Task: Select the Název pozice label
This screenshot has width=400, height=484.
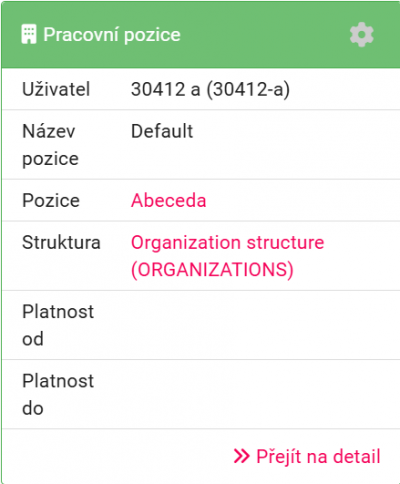Action: pos(50,145)
